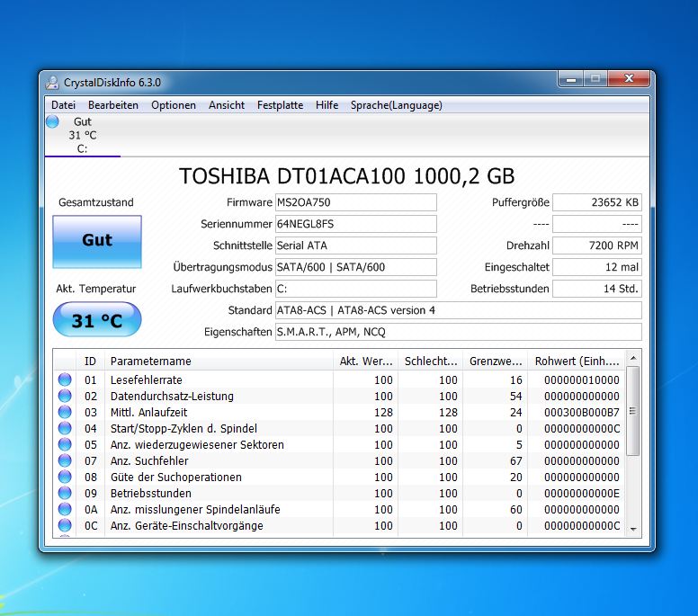Click status orb for wiederzugewiesener Sektoren row

[x=65, y=444]
